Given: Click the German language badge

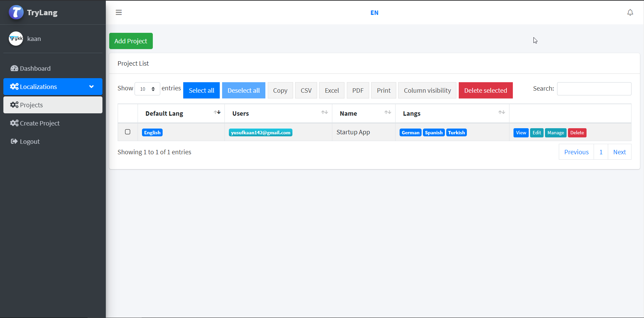Looking at the screenshot, I should tap(410, 133).
